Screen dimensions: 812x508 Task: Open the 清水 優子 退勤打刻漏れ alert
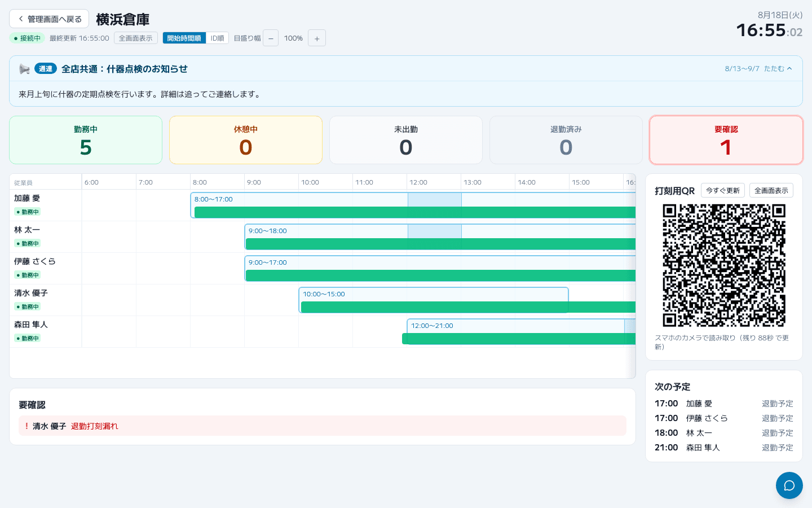tap(323, 426)
